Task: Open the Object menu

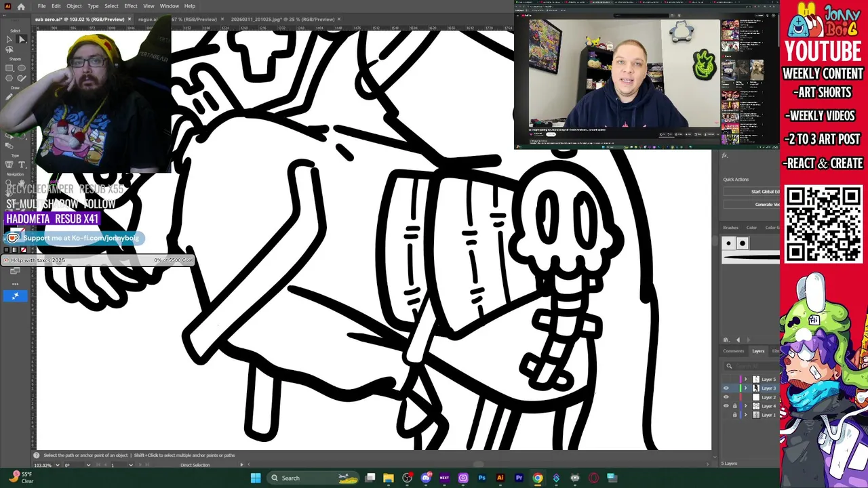Action: (x=74, y=6)
